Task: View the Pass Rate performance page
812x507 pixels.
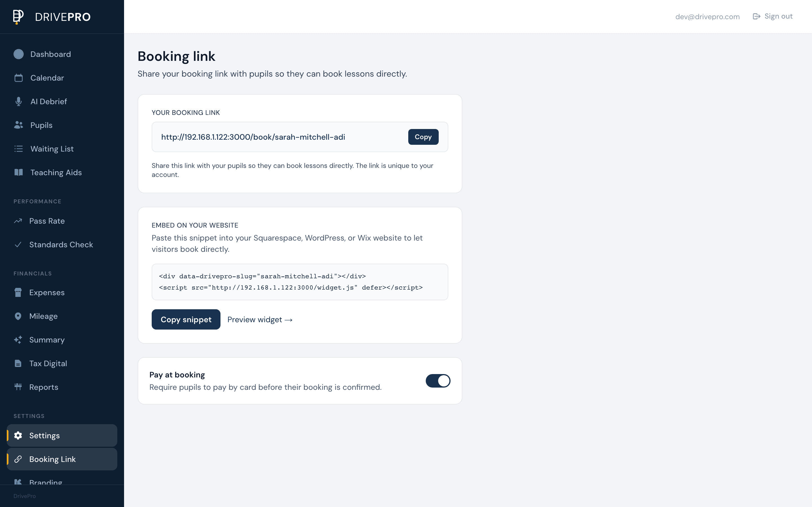Action: pyautogui.click(x=47, y=221)
